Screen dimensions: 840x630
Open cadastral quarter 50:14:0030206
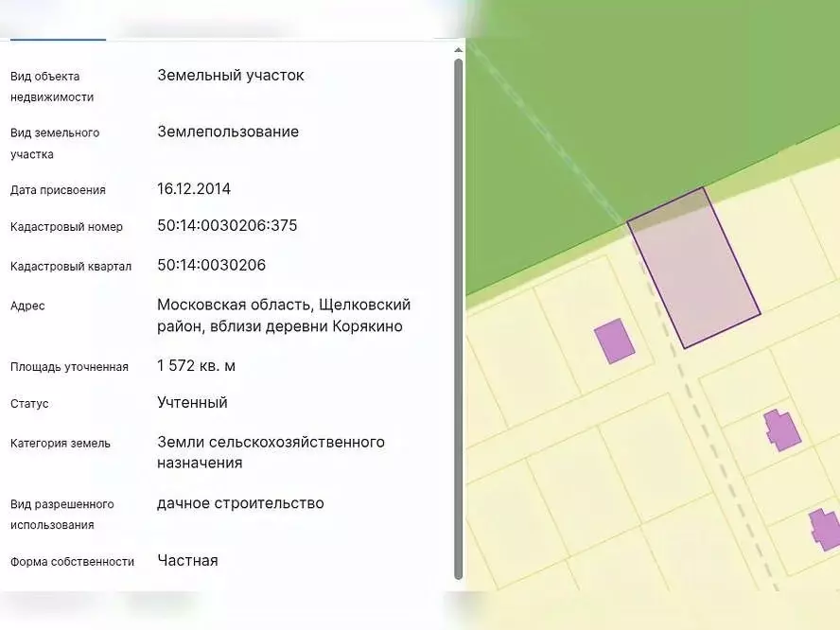click(x=212, y=265)
